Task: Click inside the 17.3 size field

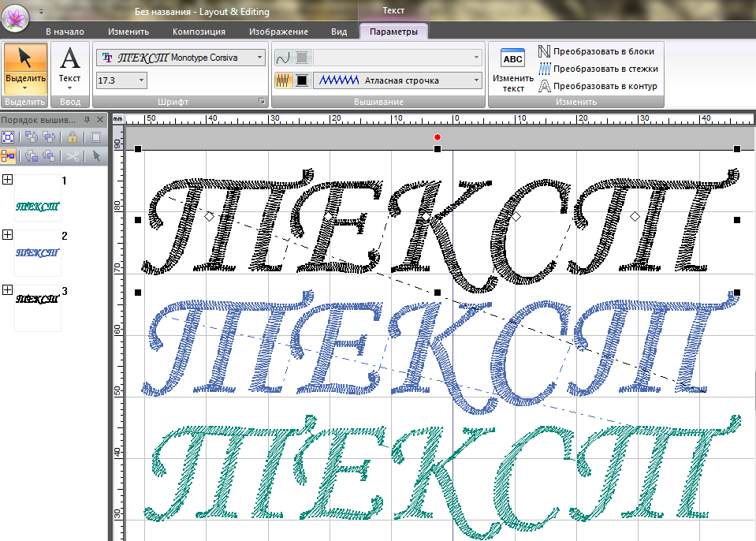Action: 116,80
